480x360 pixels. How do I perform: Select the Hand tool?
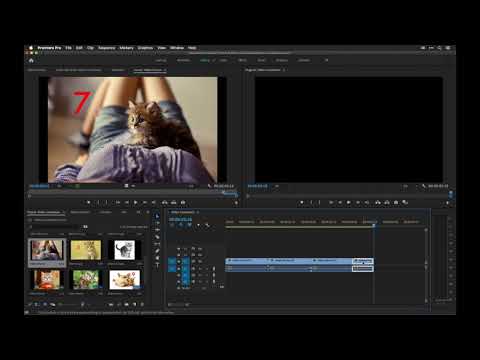pyautogui.click(x=157, y=258)
